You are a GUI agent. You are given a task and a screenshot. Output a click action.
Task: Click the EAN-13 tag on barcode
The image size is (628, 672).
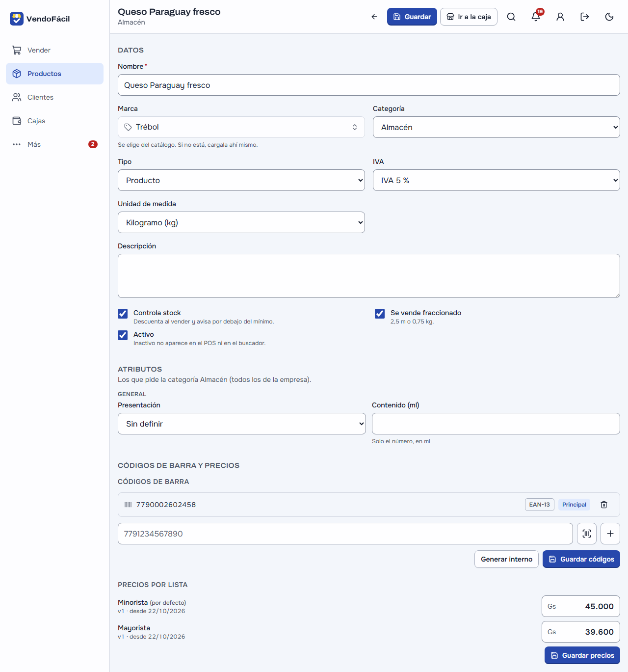(540, 505)
